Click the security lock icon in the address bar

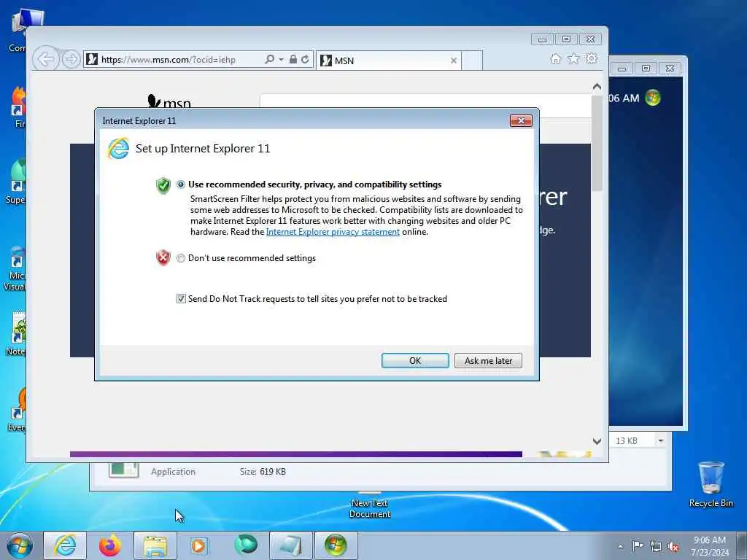[x=293, y=60]
